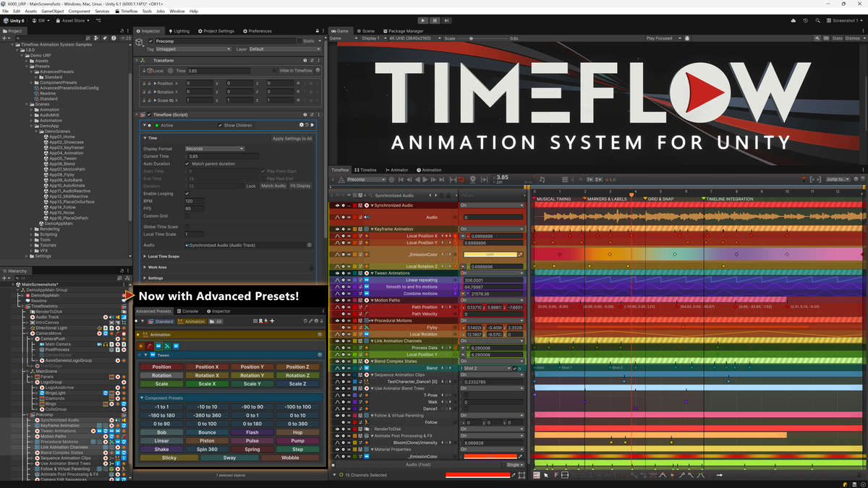Viewport: 868px width, 488px height.
Task: Open the Jump to dropdown in Timeflow
Action: click(839, 179)
